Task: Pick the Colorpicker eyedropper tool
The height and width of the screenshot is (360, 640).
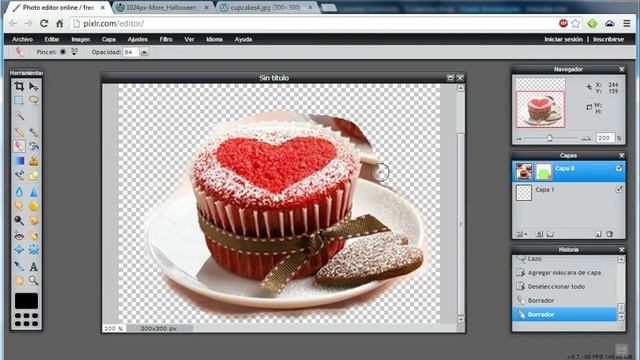Action: coord(19,267)
